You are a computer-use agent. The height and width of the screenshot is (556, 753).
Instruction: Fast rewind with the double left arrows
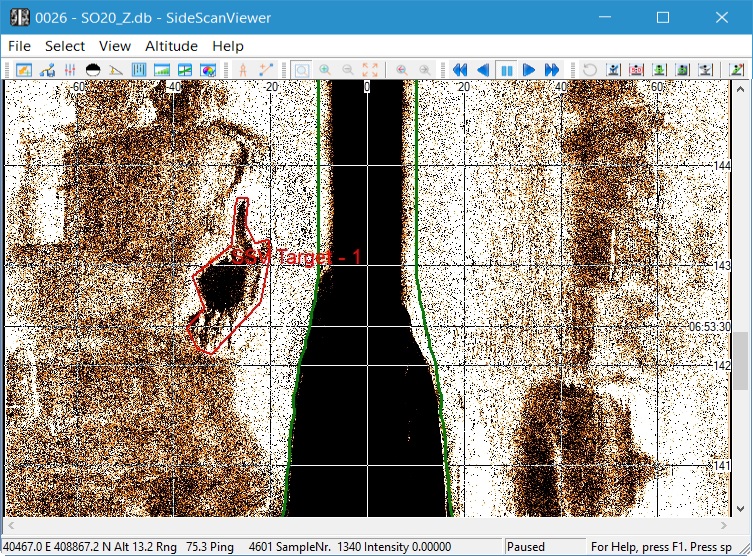(460, 70)
